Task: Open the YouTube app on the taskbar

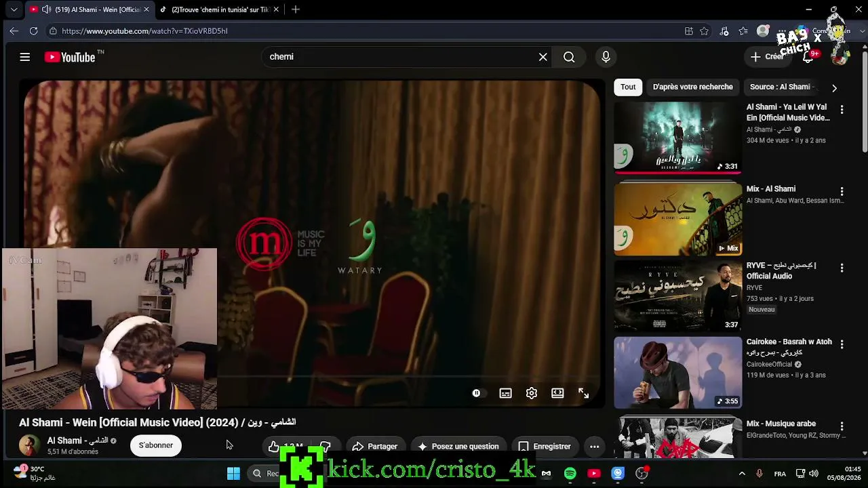Action: (x=594, y=474)
